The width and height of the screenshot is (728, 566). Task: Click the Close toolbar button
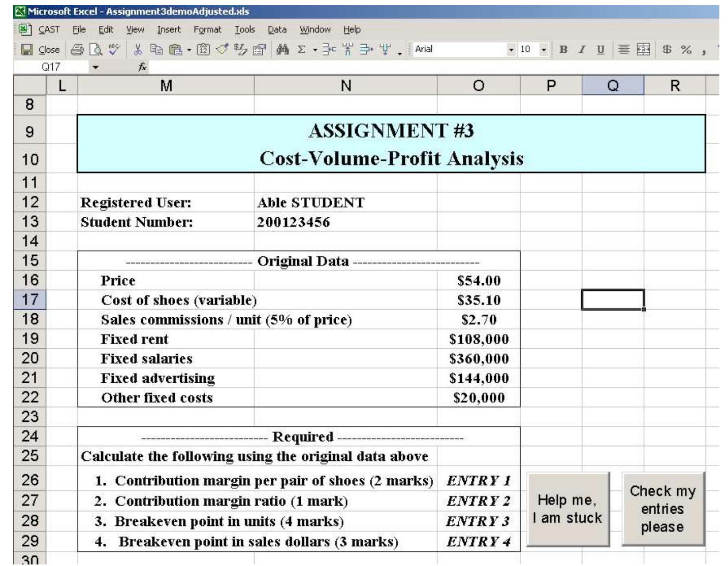49,50
